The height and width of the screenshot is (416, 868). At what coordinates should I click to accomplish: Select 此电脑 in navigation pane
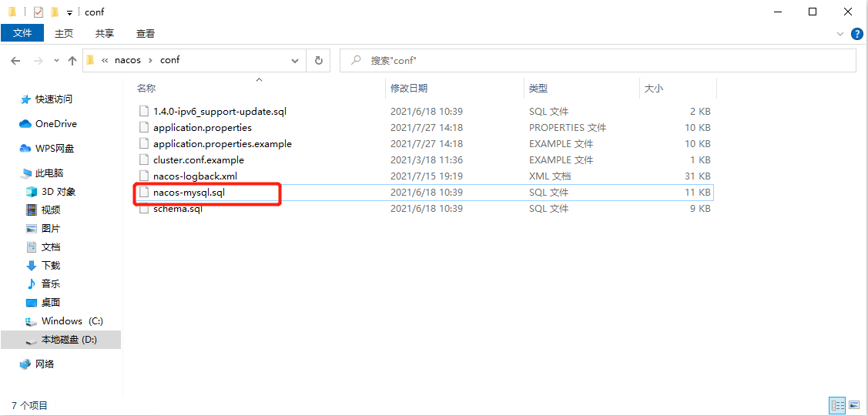pos(49,173)
